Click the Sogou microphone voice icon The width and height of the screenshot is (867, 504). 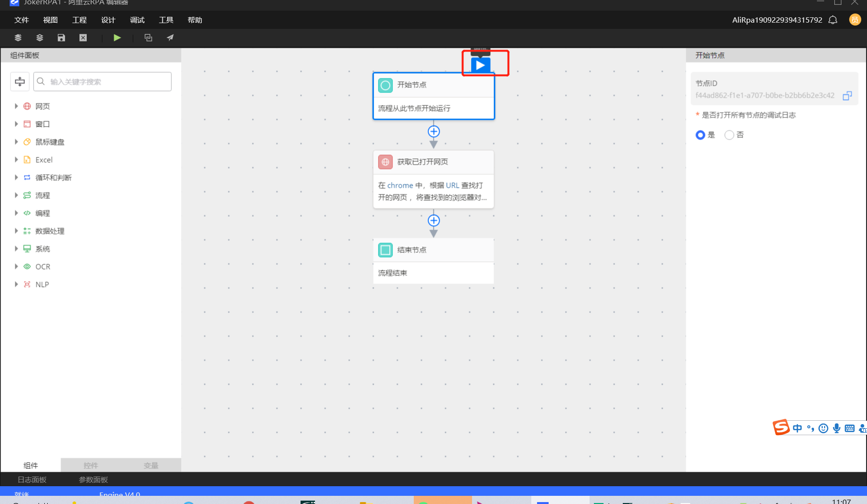[837, 428]
